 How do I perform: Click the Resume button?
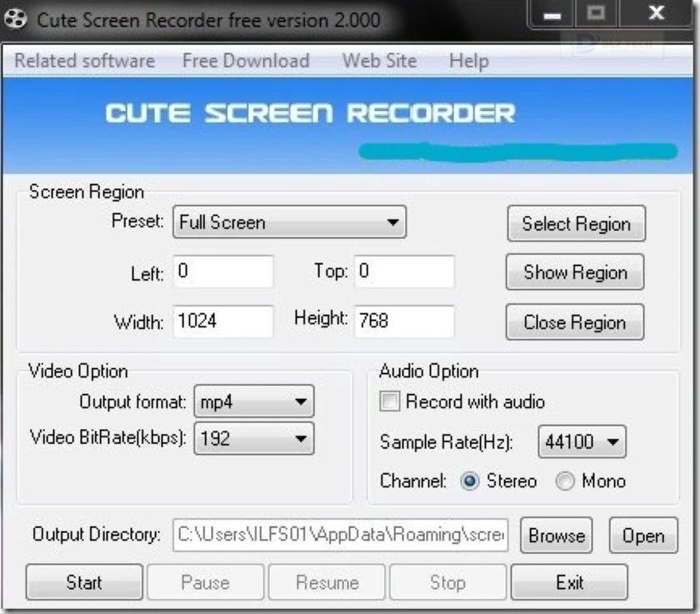[327, 582]
